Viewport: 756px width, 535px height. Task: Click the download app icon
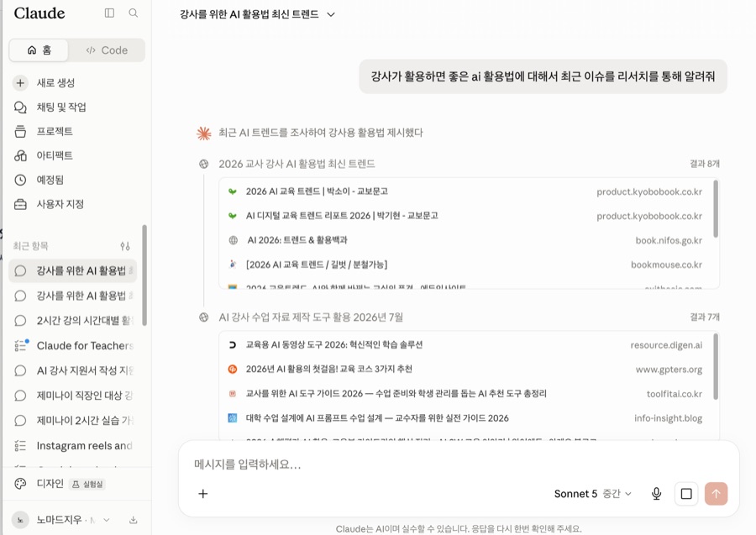click(x=133, y=520)
